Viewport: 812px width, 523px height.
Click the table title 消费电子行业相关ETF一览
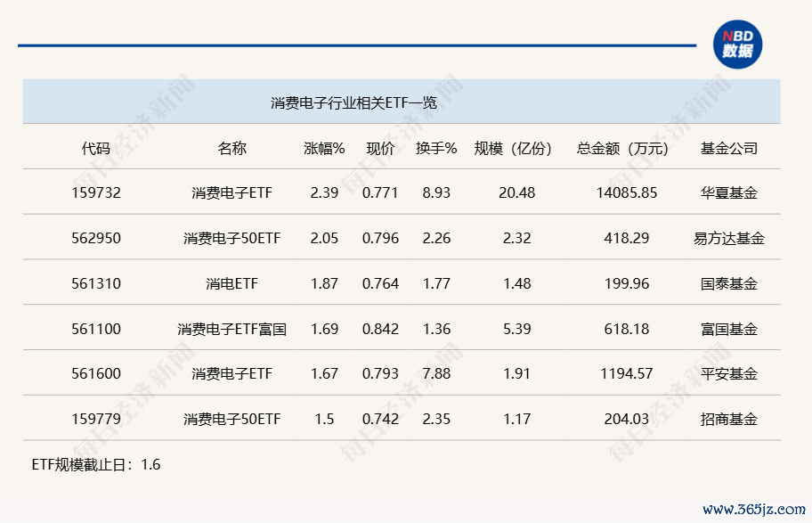tap(353, 102)
